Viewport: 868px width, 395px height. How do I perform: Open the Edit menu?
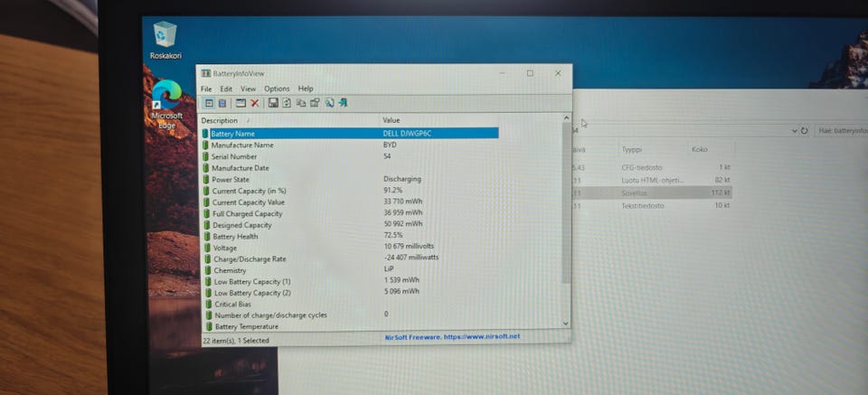(x=226, y=89)
